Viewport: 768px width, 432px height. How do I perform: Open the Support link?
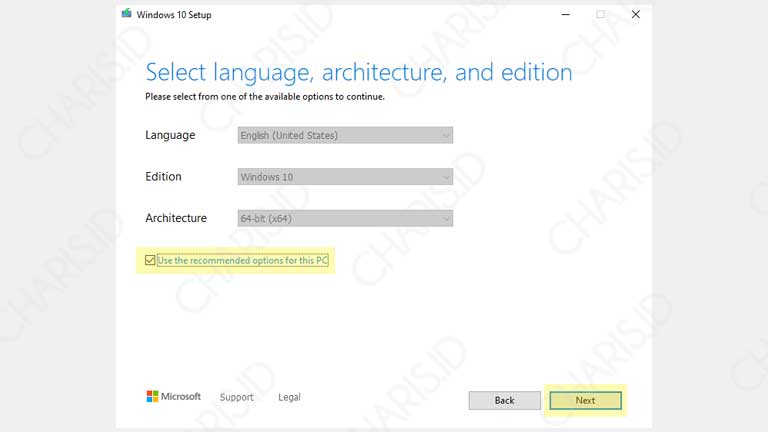237,397
